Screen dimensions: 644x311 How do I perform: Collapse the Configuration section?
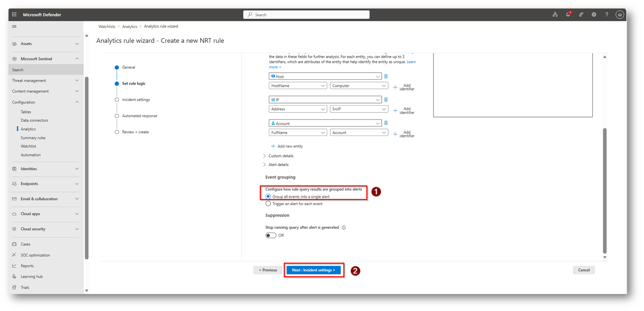pos(45,102)
